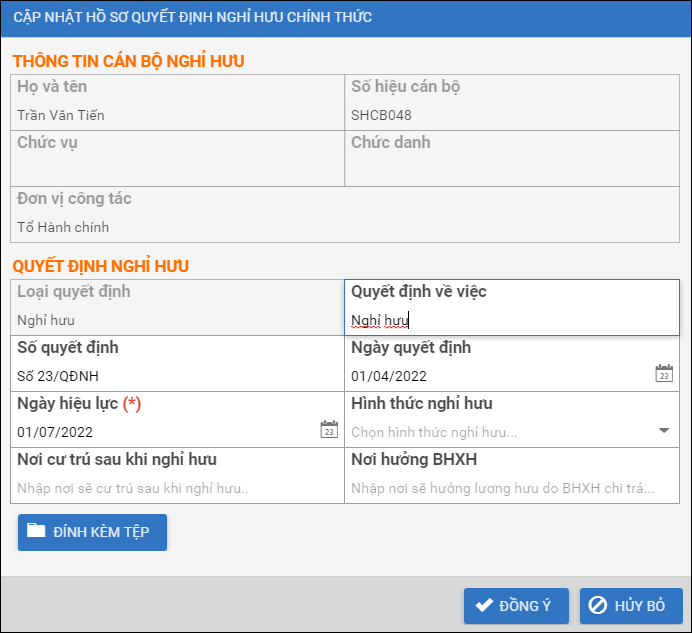Screen dimensions: 692x633
Task: Confirm the form with Đồng ý
Action: (516, 606)
